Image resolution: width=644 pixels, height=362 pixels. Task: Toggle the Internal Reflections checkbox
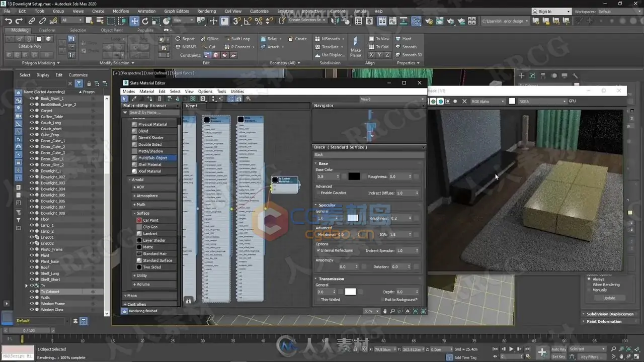(318, 250)
